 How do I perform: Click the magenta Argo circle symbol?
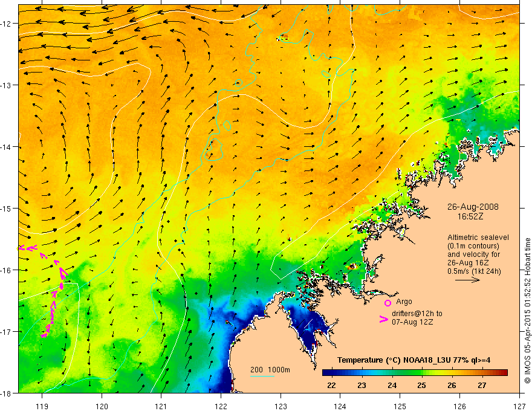388,303
